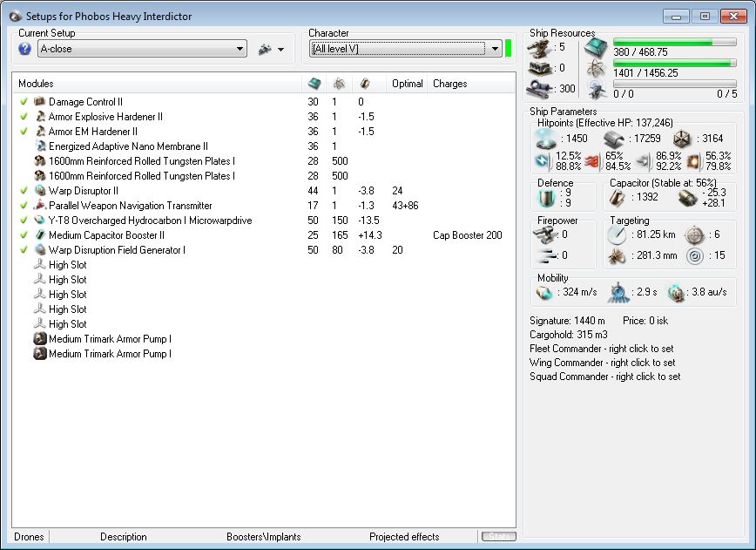Open the Character All level V dropdown
This screenshot has width=756, height=550.
(405, 49)
